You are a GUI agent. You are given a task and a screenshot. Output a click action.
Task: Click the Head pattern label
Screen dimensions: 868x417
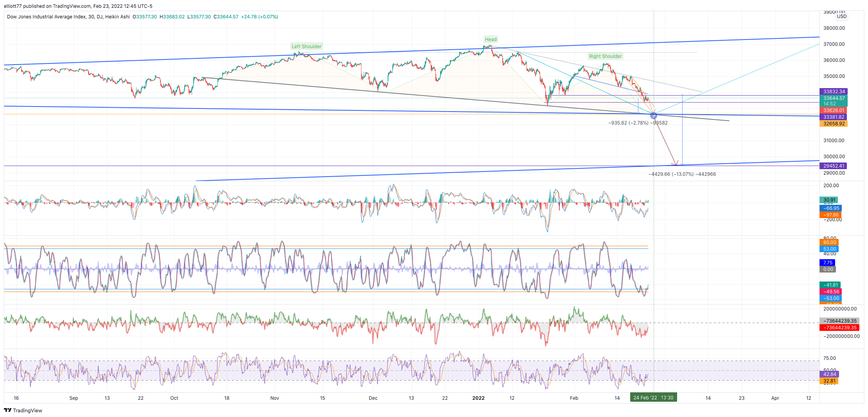491,39
